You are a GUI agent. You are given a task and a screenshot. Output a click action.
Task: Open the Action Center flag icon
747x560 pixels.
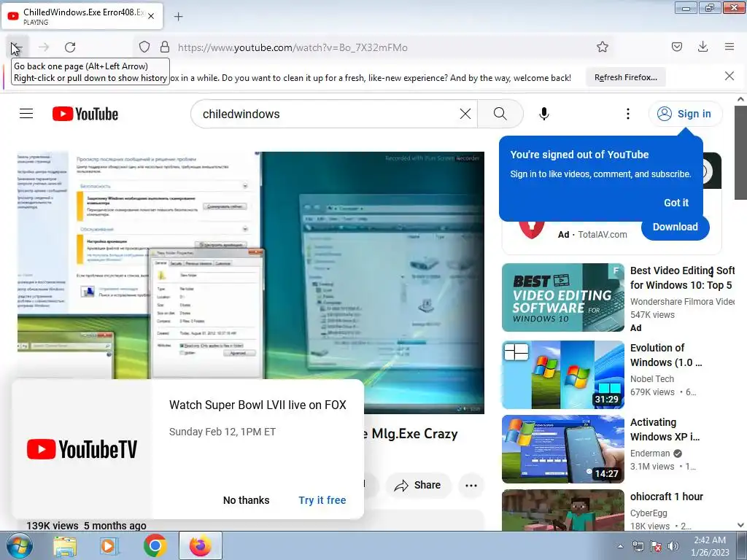pos(656,547)
